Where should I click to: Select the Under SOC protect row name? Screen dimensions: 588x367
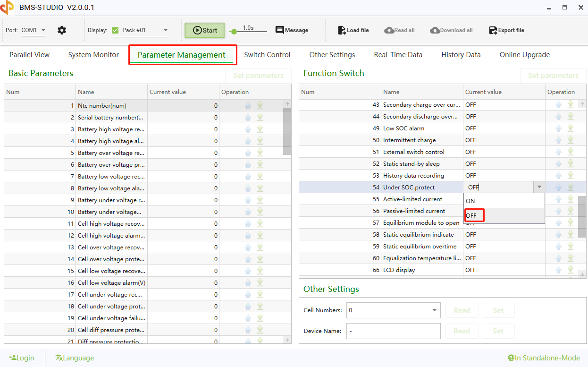pyautogui.click(x=409, y=188)
